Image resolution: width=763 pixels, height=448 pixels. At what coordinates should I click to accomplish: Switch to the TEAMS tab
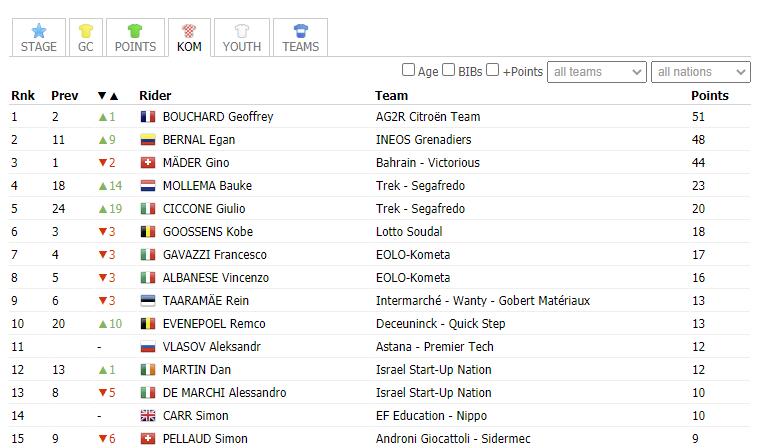(x=301, y=38)
